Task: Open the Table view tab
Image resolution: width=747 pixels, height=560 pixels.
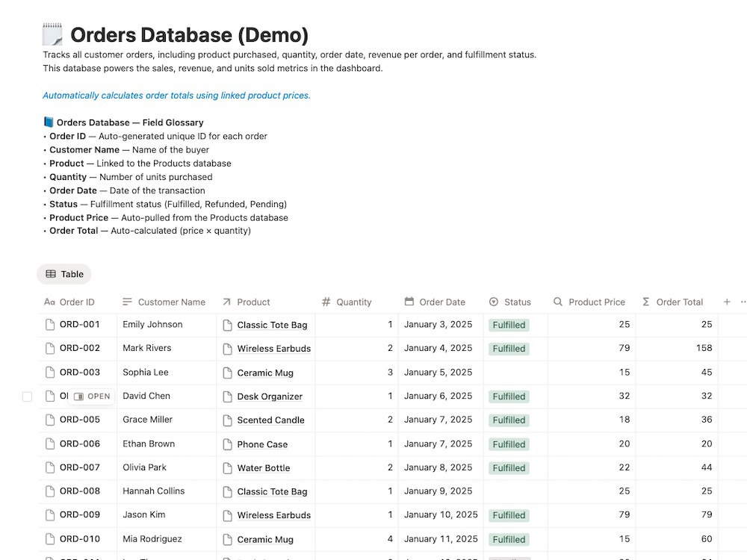Action: pos(64,274)
